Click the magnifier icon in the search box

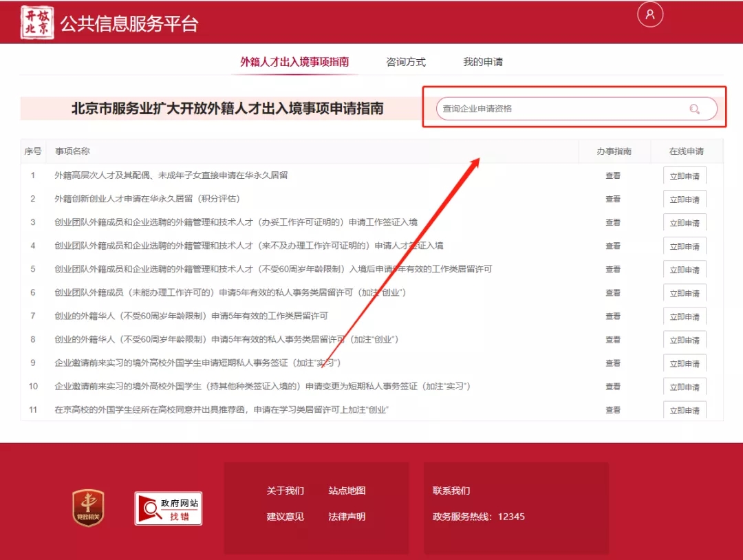coord(695,109)
